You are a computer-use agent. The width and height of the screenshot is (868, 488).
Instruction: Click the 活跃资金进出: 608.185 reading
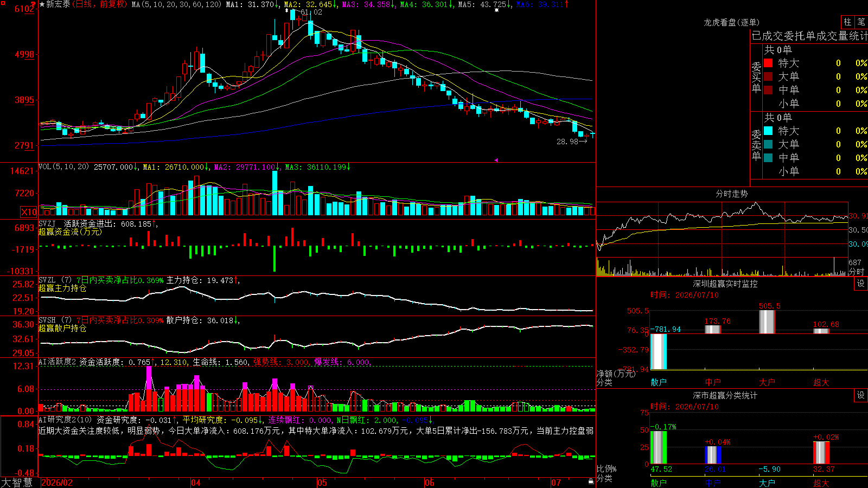(107, 223)
